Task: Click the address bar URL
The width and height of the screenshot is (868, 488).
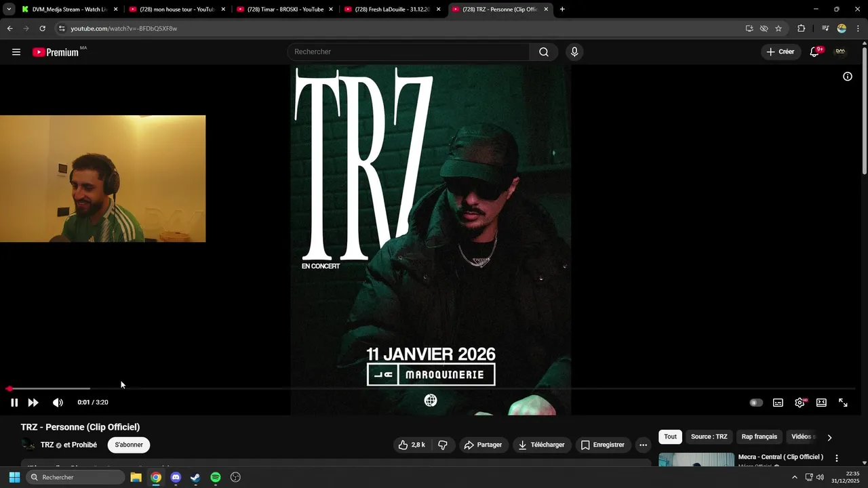Action: pos(124,28)
